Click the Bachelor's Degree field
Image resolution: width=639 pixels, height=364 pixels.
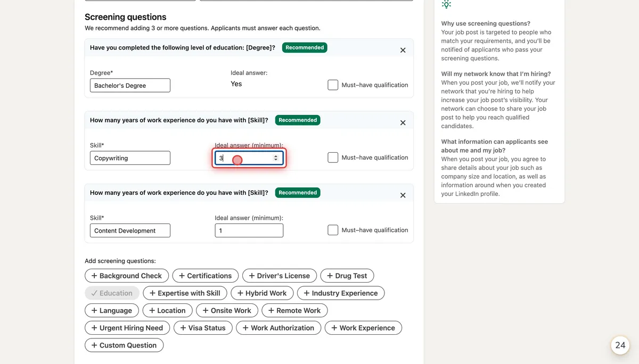[x=130, y=85]
